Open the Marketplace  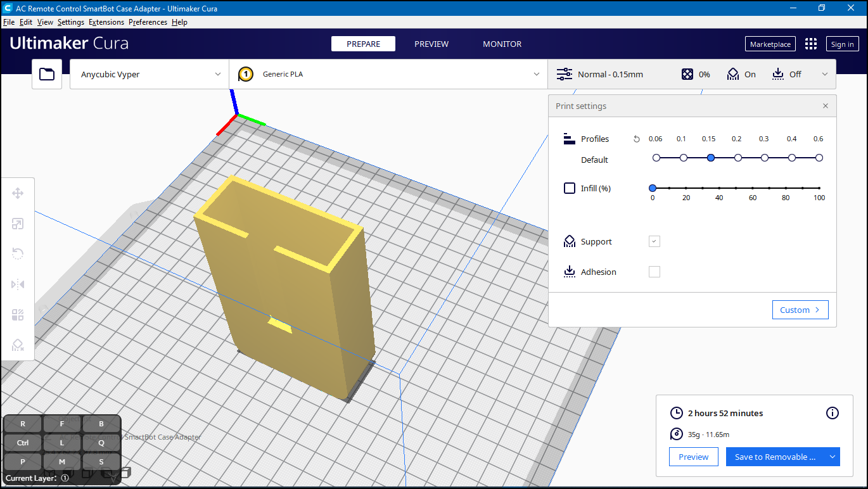pyautogui.click(x=770, y=44)
